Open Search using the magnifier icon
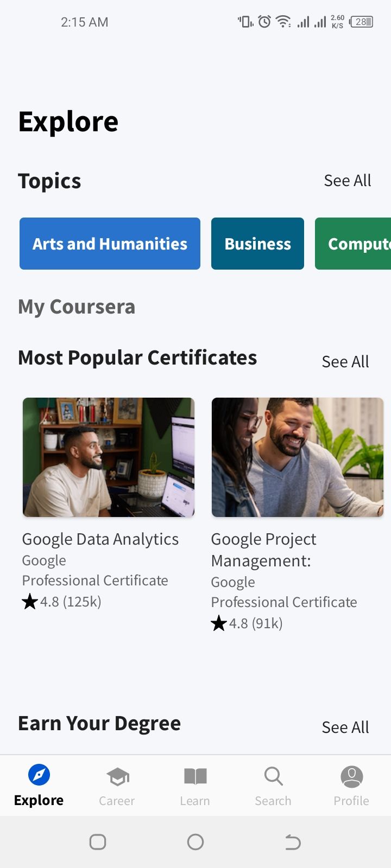Screen dimensions: 391x868 273,776
